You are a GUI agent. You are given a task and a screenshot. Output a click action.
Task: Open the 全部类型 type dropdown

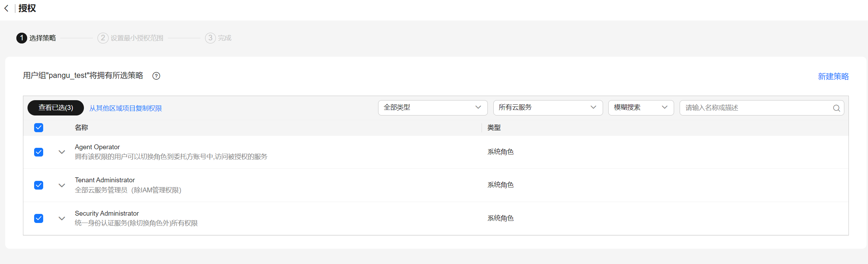(x=432, y=108)
